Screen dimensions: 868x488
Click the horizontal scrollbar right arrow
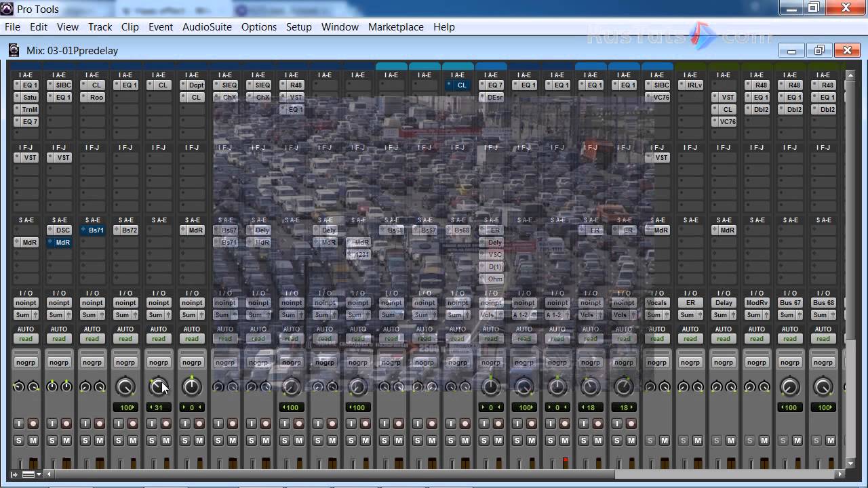coord(841,474)
